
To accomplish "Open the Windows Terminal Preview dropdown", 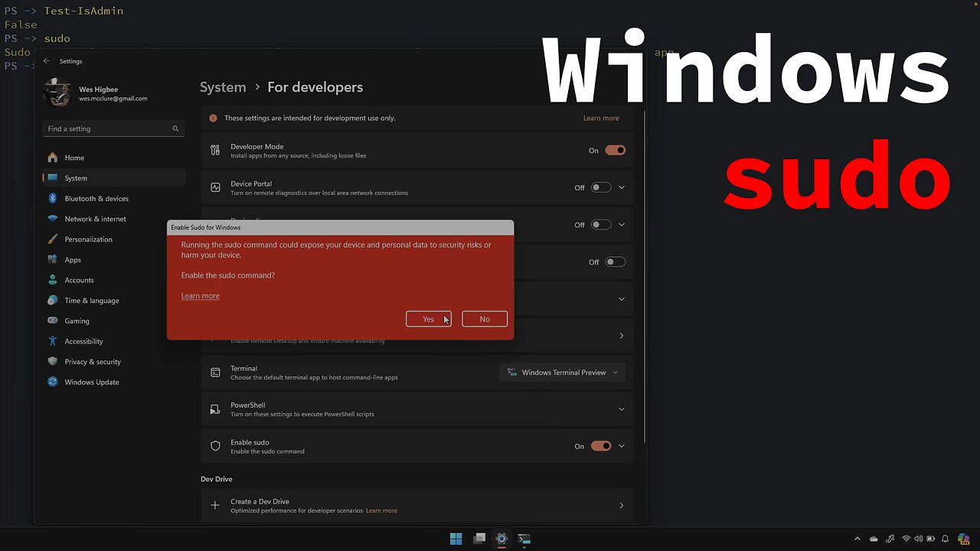I will (563, 373).
